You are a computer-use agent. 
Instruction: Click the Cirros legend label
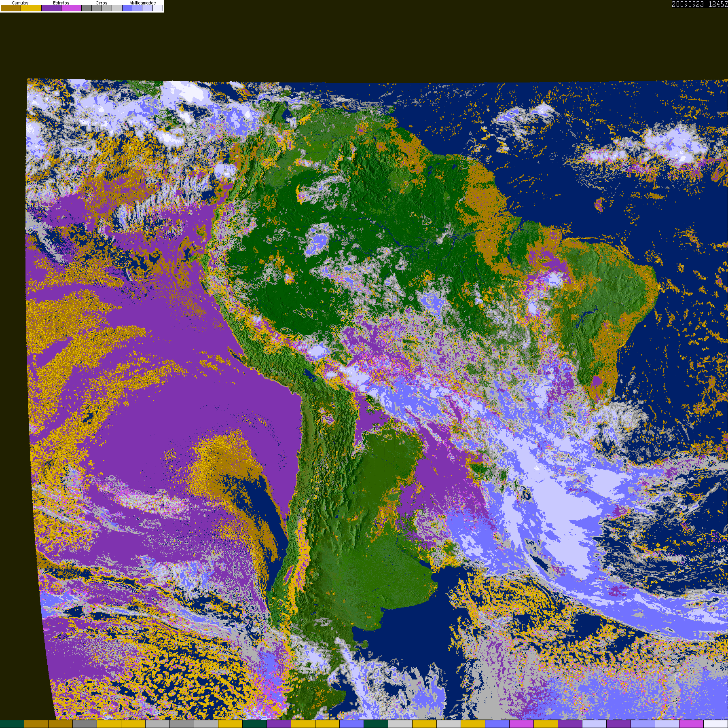click(x=102, y=3)
